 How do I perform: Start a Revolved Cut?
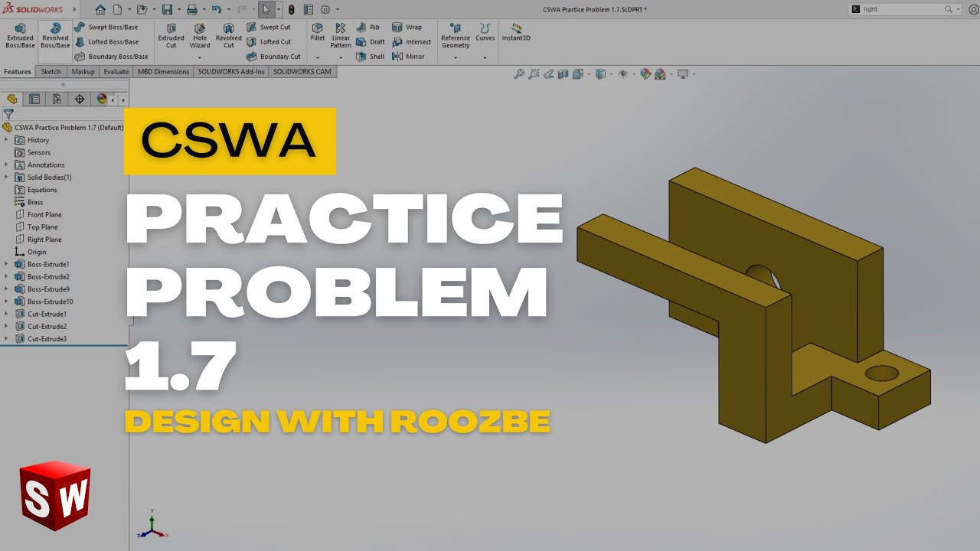tap(228, 36)
